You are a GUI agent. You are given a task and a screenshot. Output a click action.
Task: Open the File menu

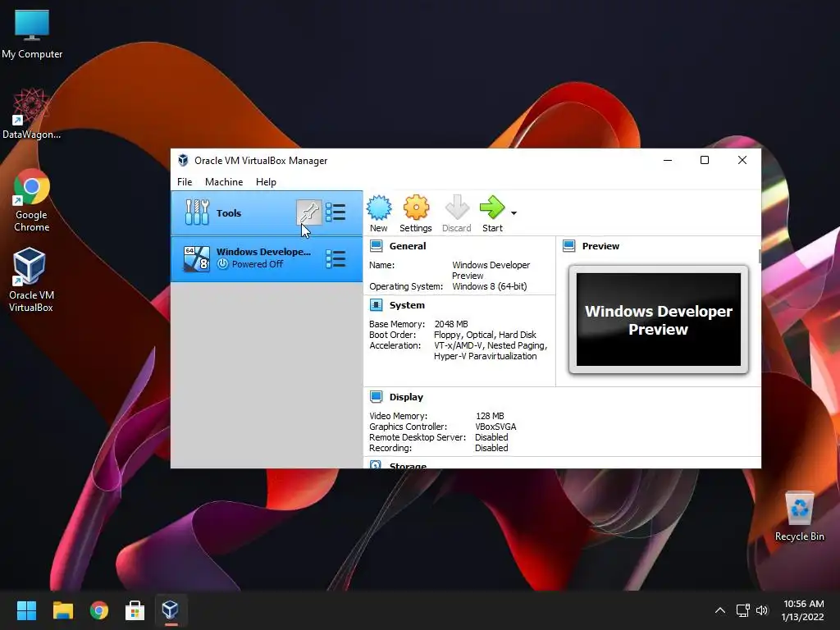(x=185, y=182)
